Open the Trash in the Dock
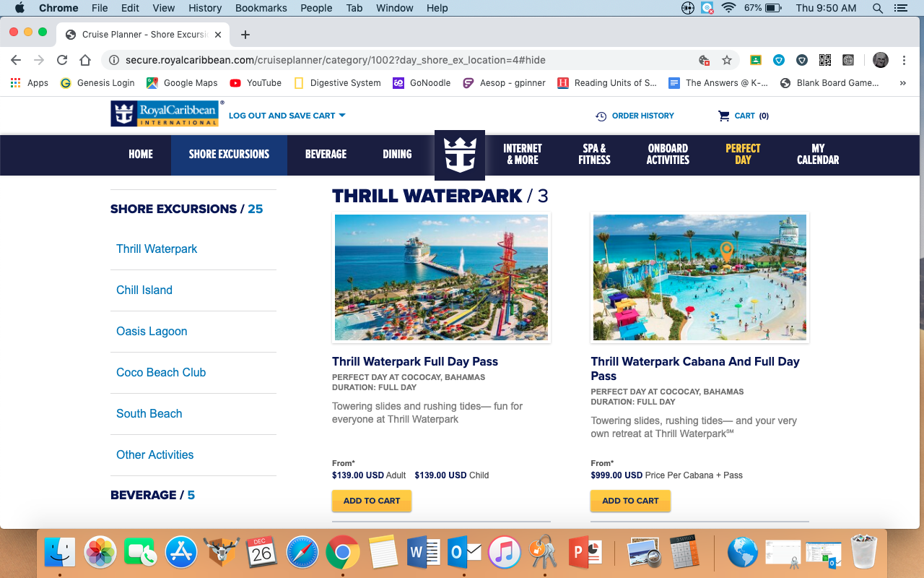The height and width of the screenshot is (578, 924). coord(863,553)
